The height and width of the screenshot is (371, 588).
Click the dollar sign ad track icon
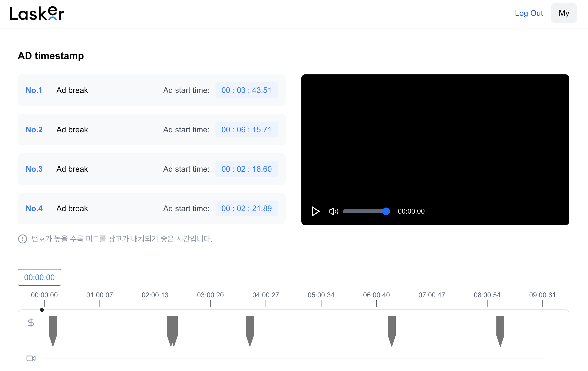[x=31, y=322]
